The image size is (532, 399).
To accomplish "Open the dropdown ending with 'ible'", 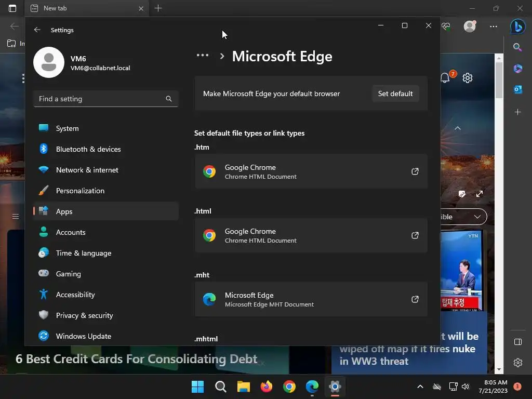I will pos(464,217).
